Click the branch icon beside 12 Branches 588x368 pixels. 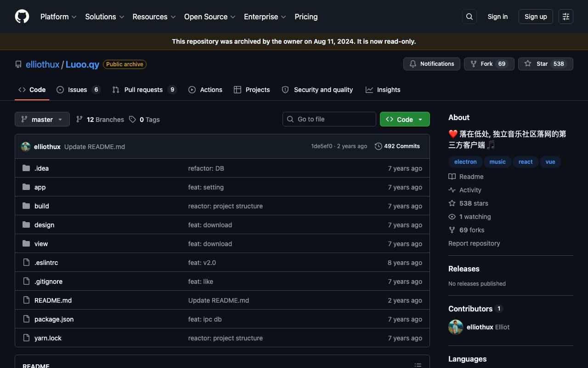tap(79, 120)
